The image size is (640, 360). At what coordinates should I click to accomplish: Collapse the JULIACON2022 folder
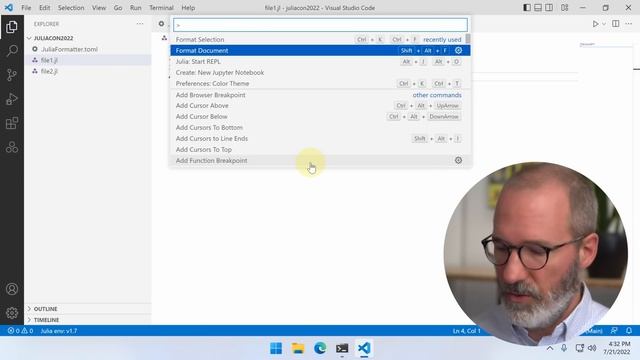coord(29,38)
